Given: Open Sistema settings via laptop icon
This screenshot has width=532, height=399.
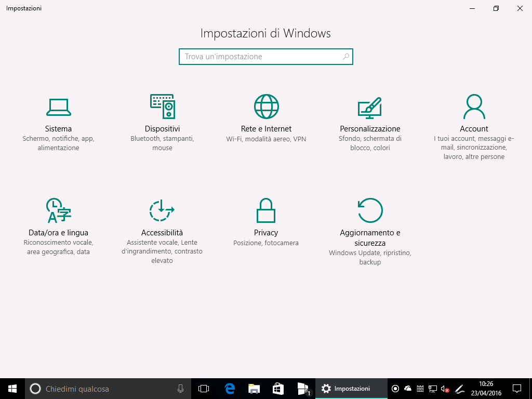Looking at the screenshot, I should click(58, 107).
